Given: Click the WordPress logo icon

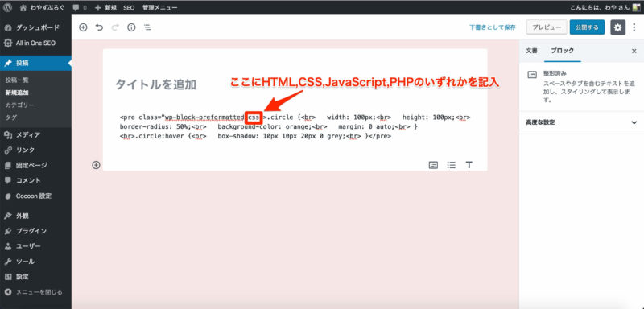Looking at the screenshot, I should pos(7,7).
